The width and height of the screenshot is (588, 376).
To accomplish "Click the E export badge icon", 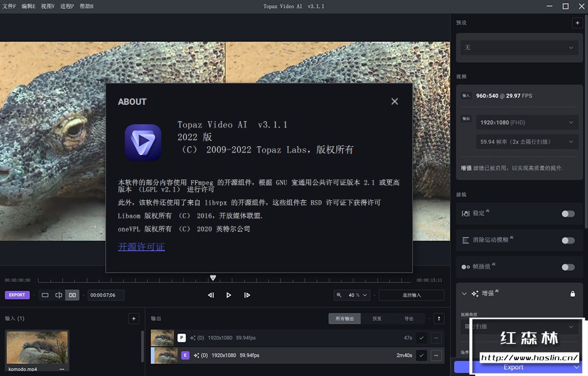I will click(x=185, y=355).
